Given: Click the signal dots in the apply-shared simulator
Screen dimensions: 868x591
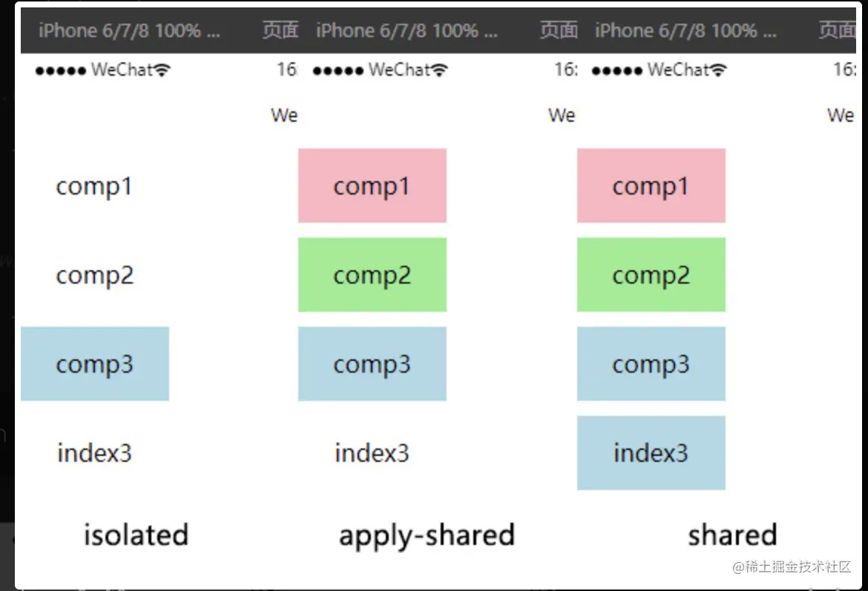Looking at the screenshot, I should (338, 71).
